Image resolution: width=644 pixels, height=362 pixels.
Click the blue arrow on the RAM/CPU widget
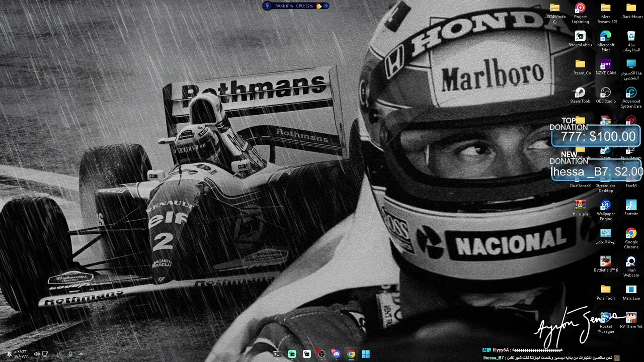coord(326,6)
